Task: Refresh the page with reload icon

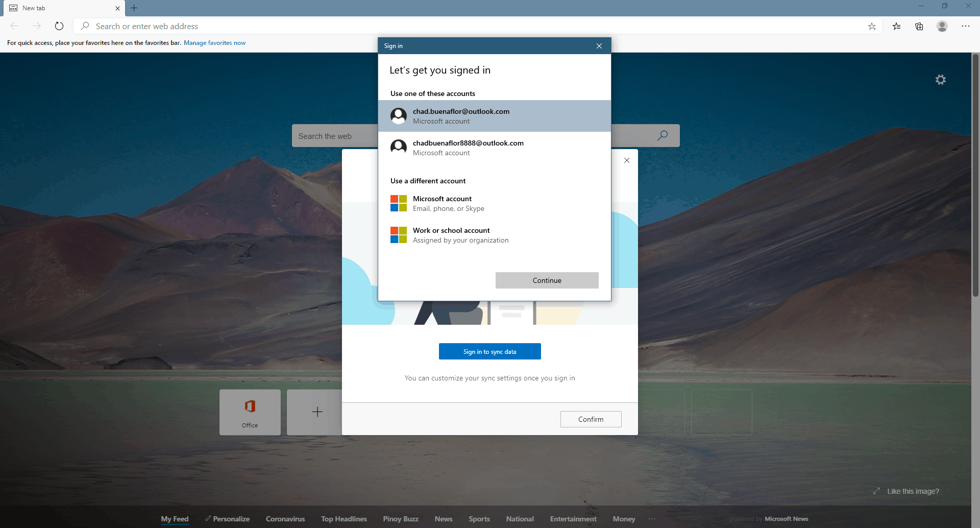Action: [x=59, y=26]
